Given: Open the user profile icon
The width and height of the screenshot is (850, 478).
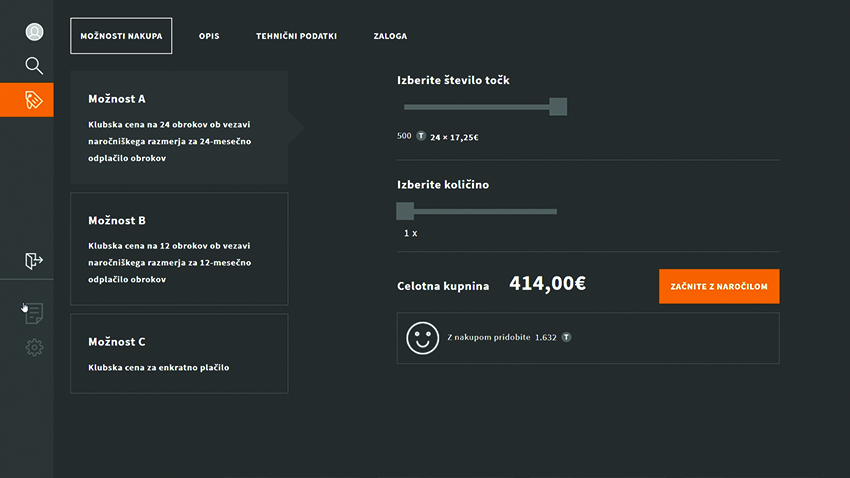Looking at the screenshot, I should click(x=34, y=32).
